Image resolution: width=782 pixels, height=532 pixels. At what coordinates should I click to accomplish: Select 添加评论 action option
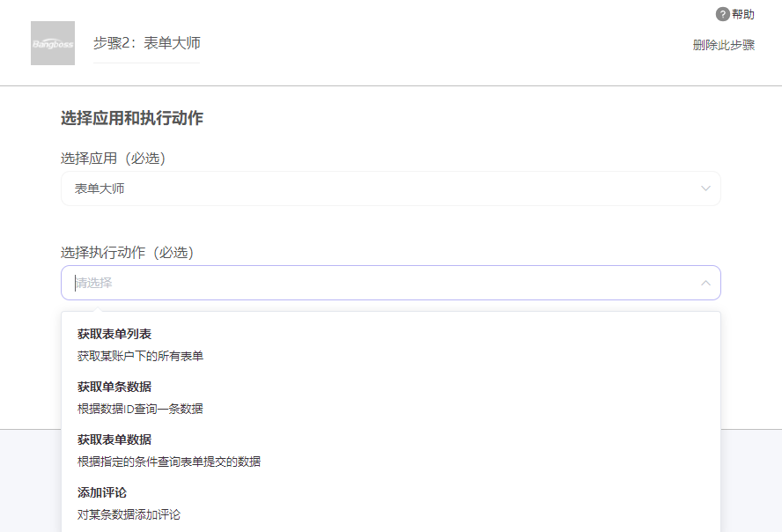(391, 503)
